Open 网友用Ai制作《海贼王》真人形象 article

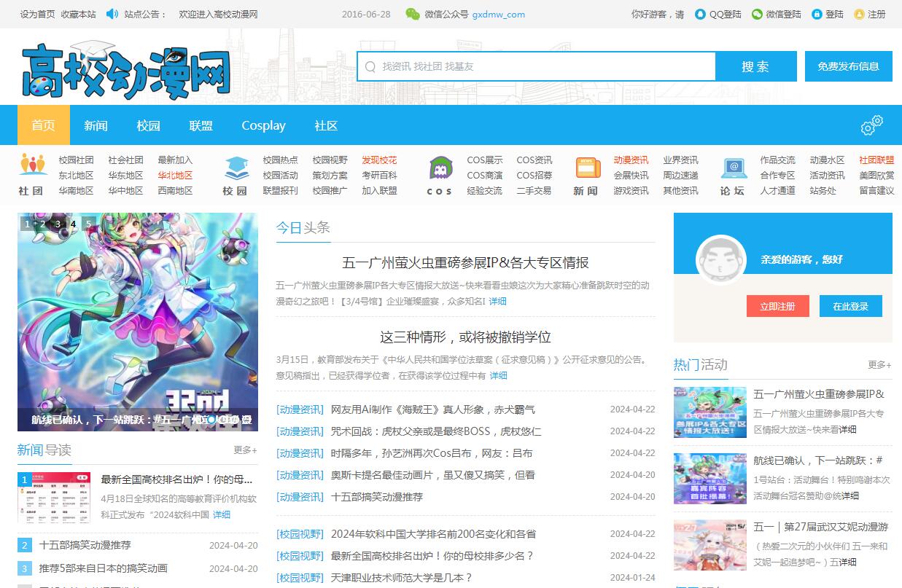click(433, 409)
